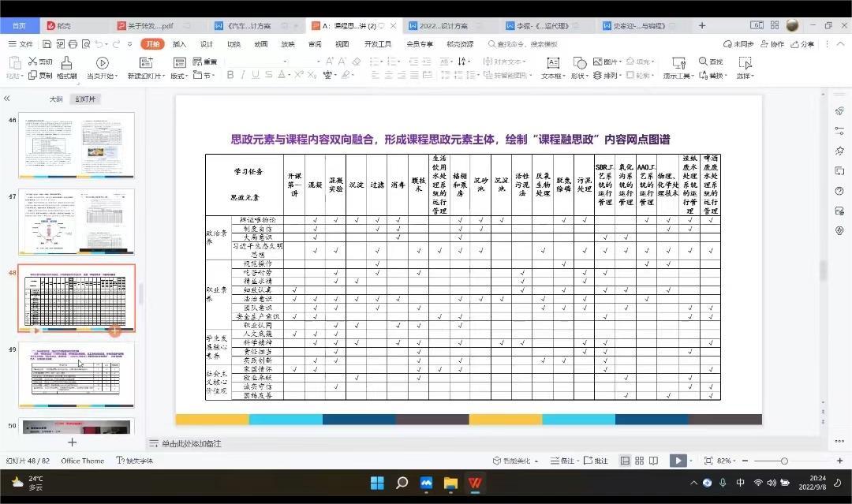The height and width of the screenshot is (504, 852).
Task: Expand the Picture (图片) dropdown
Action: [x=621, y=62]
